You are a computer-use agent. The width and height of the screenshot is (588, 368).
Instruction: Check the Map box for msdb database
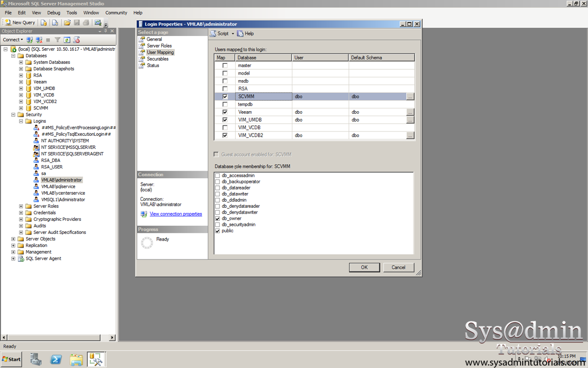click(225, 81)
